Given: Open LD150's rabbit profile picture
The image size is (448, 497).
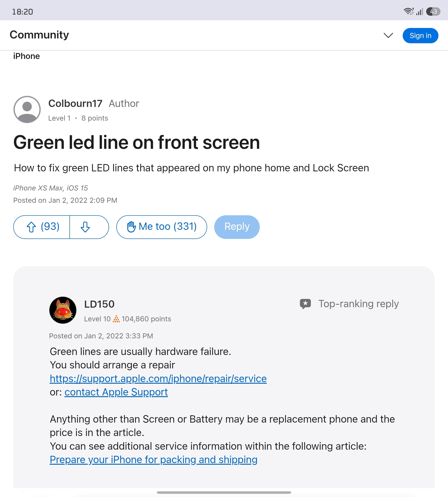Looking at the screenshot, I should coord(63,310).
